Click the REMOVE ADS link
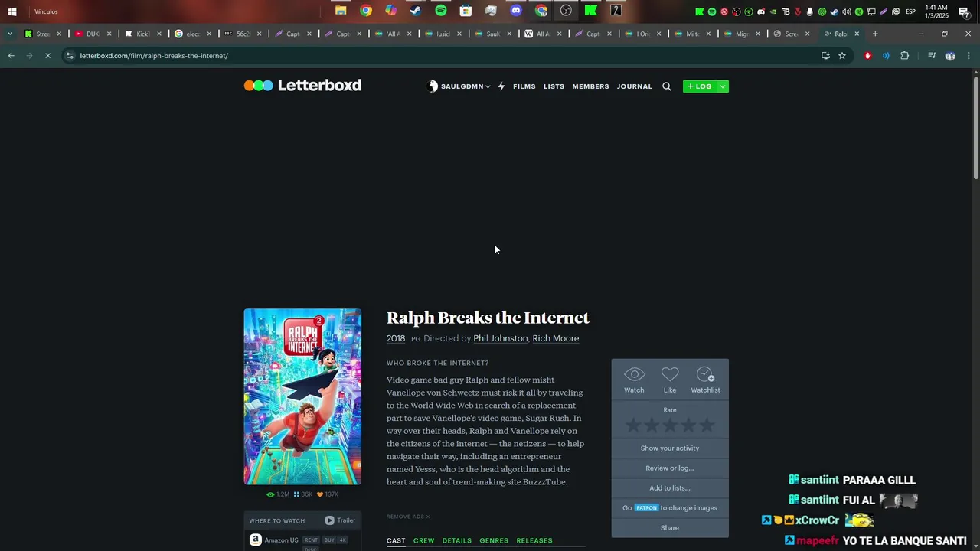This screenshot has height=551, width=980. click(408, 517)
